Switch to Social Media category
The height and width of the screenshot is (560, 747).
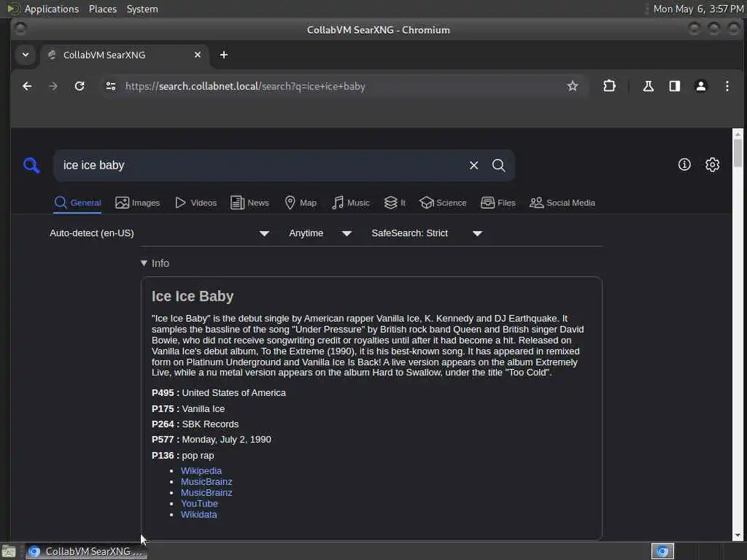[562, 203]
